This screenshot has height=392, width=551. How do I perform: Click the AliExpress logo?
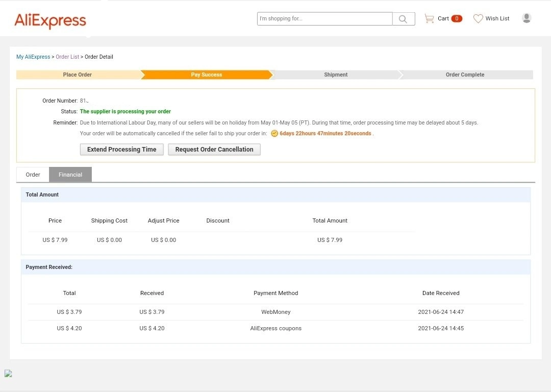pyautogui.click(x=50, y=21)
